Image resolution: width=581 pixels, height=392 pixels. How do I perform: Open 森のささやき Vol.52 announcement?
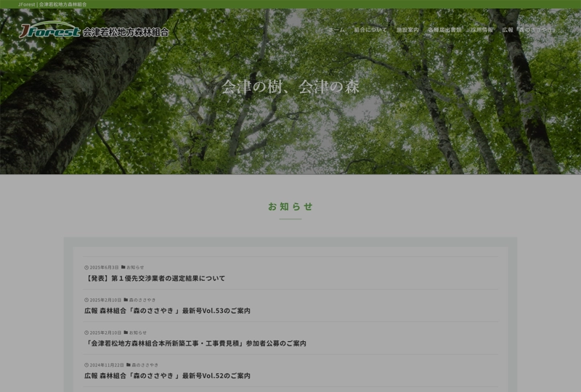tap(167, 375)
